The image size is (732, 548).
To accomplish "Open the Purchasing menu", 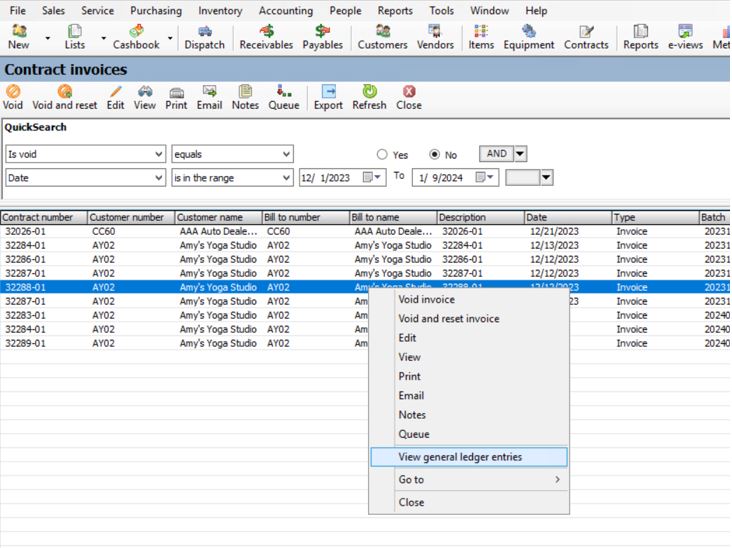I will point(156,10).
